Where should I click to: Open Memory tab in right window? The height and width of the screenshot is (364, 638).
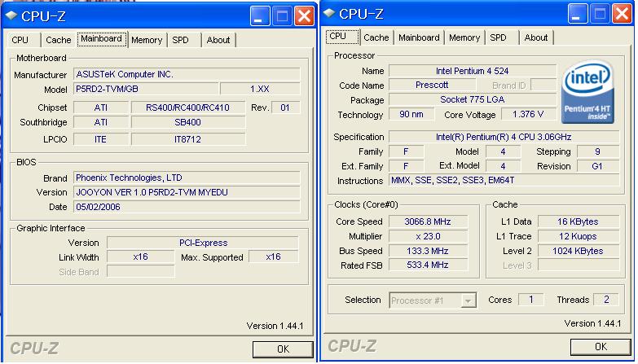tap(464, 37)
